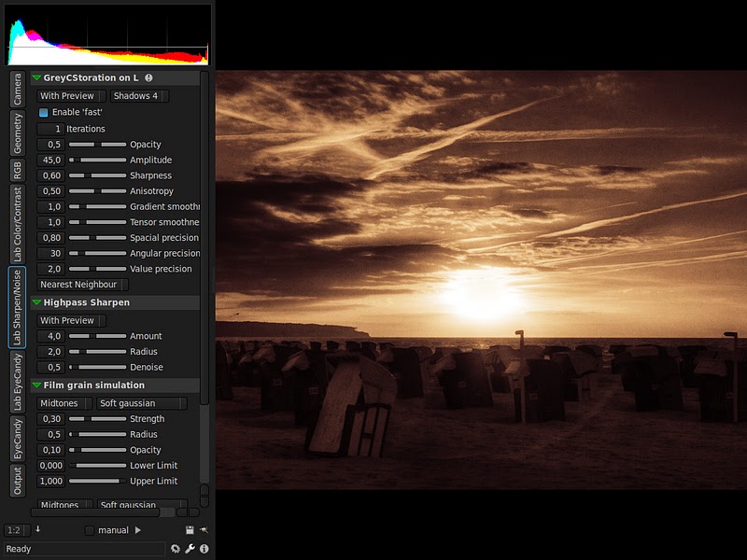The height and width of the screenshot is (560, 747).
Task: Click the GreyCStoration Opacity slider
Action: (x=97, y=145)
